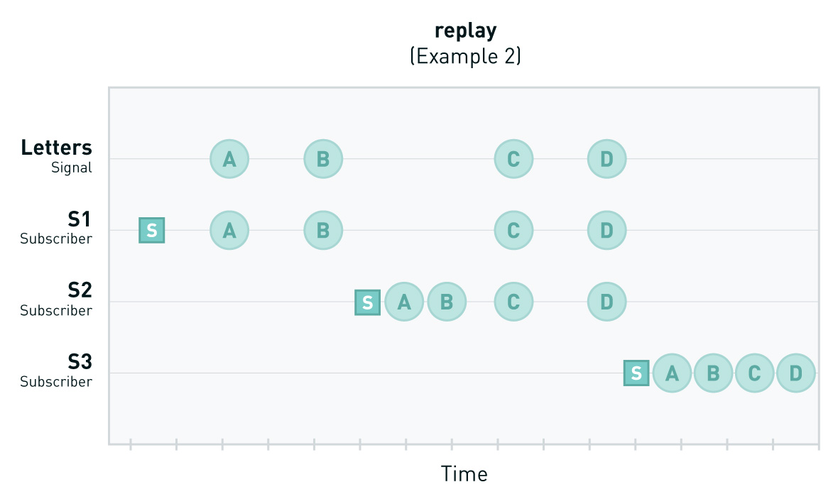Screen dimensions: 838x504
Task: Select the D circle on Letters signal row
Action: (606, 159)
